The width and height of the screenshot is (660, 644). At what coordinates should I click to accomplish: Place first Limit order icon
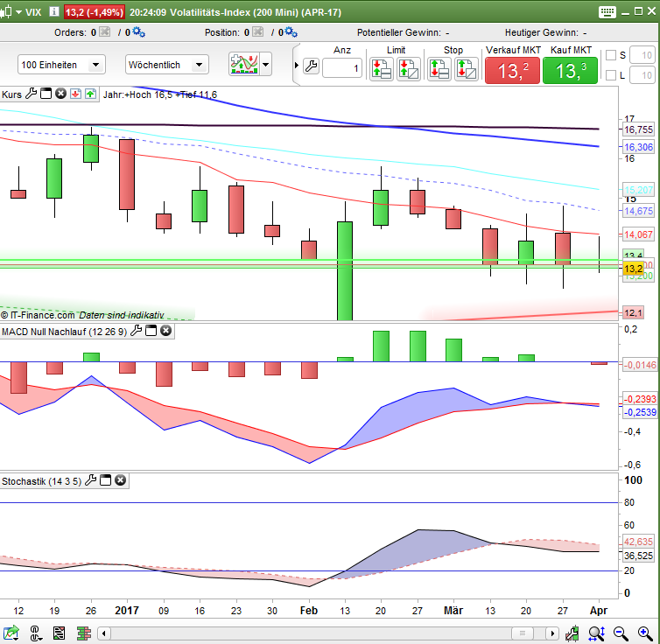382,68
